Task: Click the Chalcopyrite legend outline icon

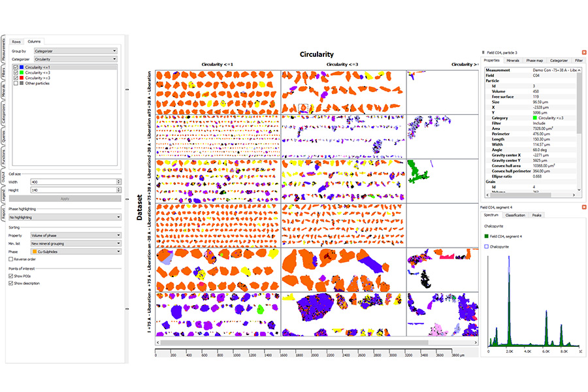Action: pos(485,246)
